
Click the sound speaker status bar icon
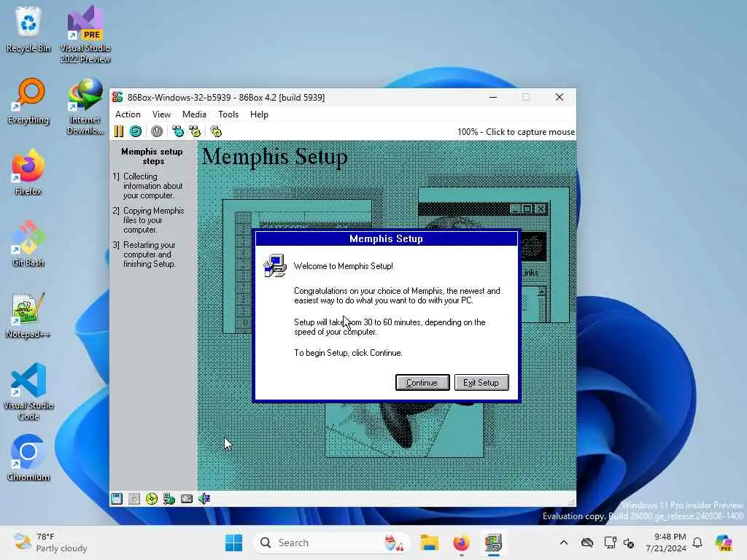pos(204,499)
